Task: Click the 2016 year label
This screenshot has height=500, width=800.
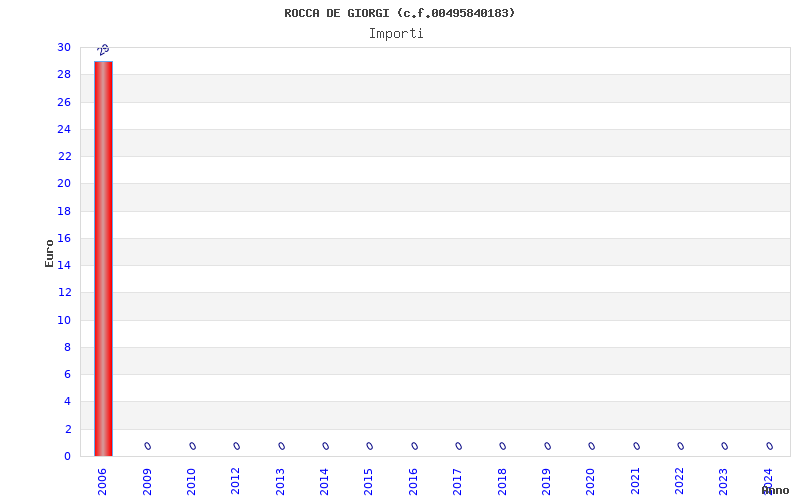Action: (413, 482)
